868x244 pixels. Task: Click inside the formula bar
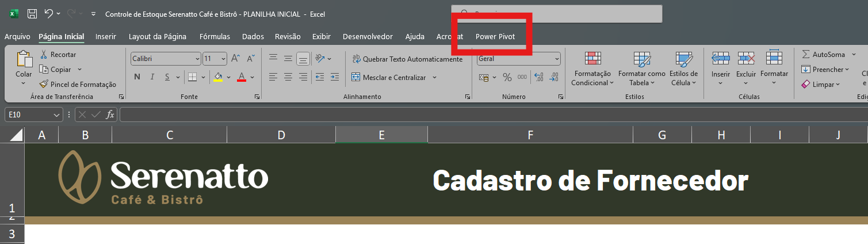point(494,115)
